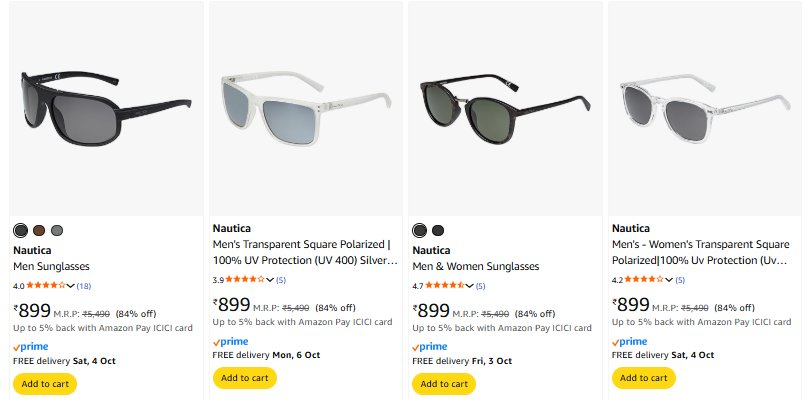808x401 pixels.
Task: Expand rating chevron next to 4.7 stars
Action: tap(470, 286)
